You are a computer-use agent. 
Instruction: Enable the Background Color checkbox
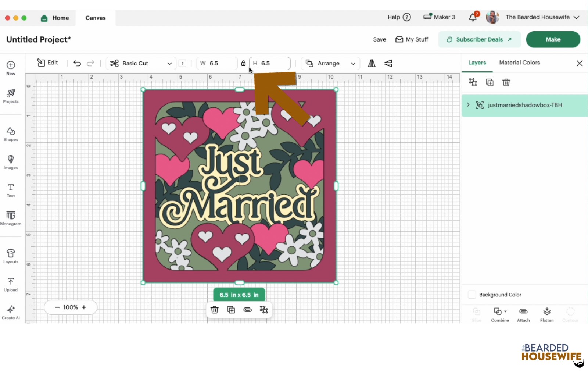(x=472, y=294)
